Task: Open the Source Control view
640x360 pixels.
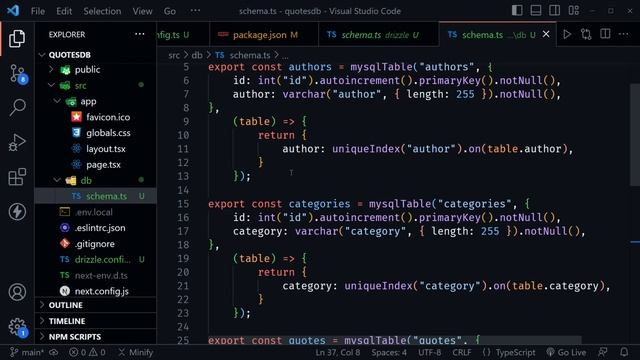Action: coord(18,74)
